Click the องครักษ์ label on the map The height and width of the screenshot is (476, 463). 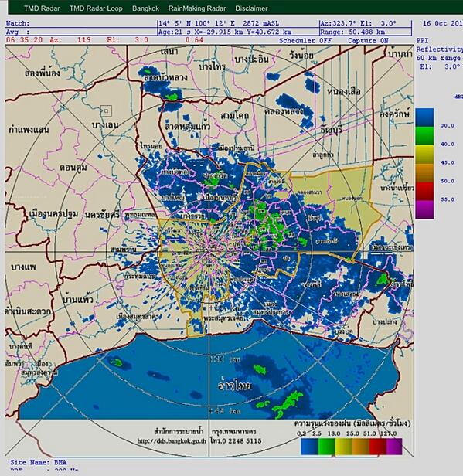394,114
